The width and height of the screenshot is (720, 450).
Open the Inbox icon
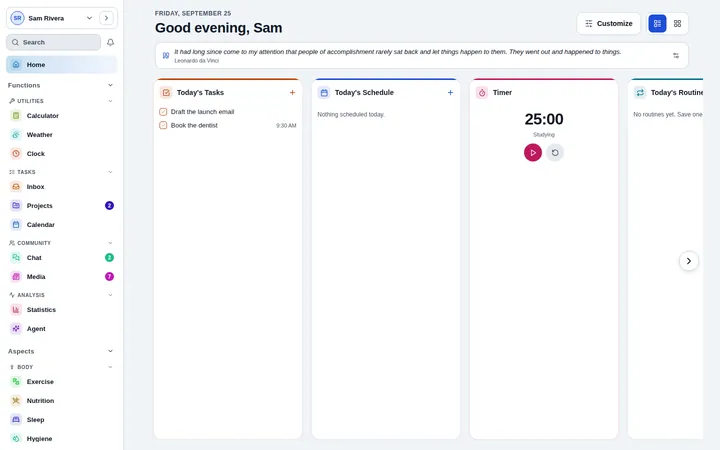[16, 187]
